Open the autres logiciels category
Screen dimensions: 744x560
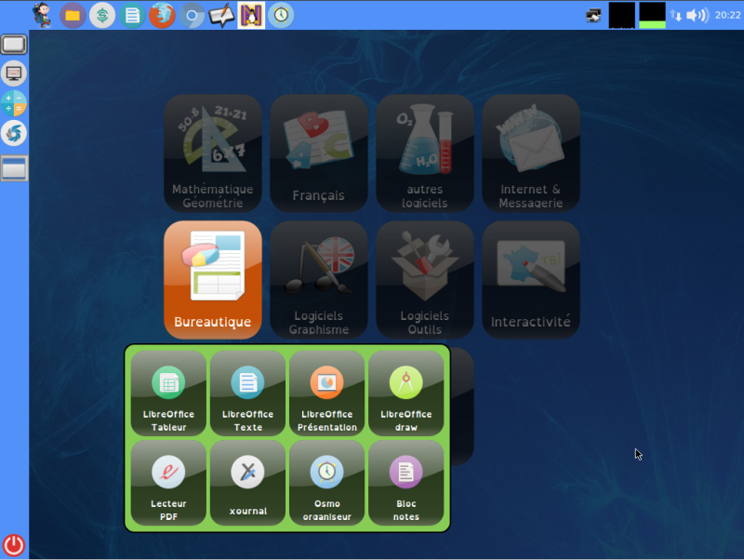click(425, 153)
